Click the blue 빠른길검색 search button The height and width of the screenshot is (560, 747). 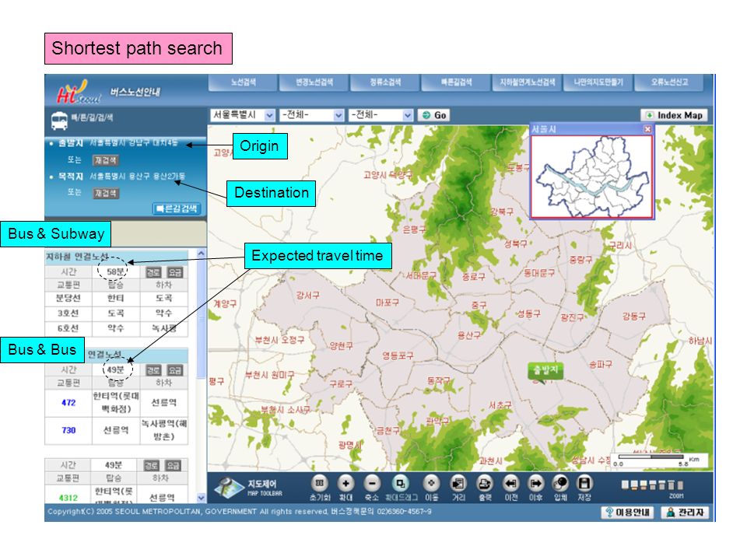(177, 208)
